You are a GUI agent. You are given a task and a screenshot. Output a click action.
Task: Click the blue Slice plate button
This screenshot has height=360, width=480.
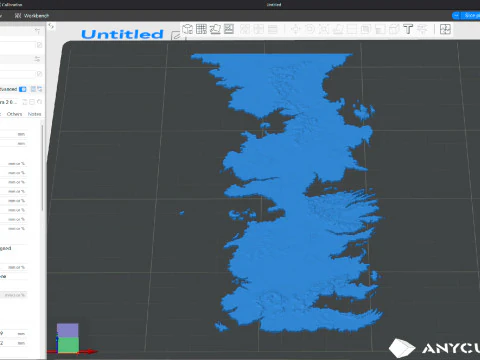click(x=471, y=15)
